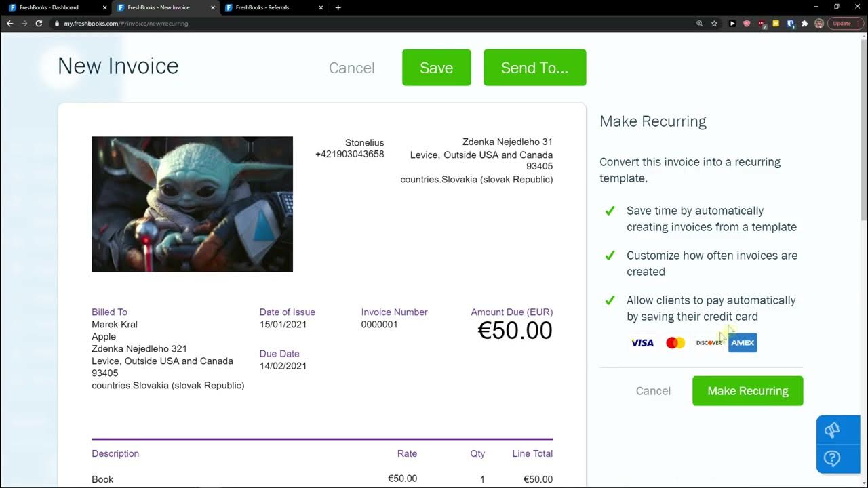Image resolution: width=868 pixels, height=488 pixels.
Task: Click the Rate column header
Action: click(x=407, y=454)
